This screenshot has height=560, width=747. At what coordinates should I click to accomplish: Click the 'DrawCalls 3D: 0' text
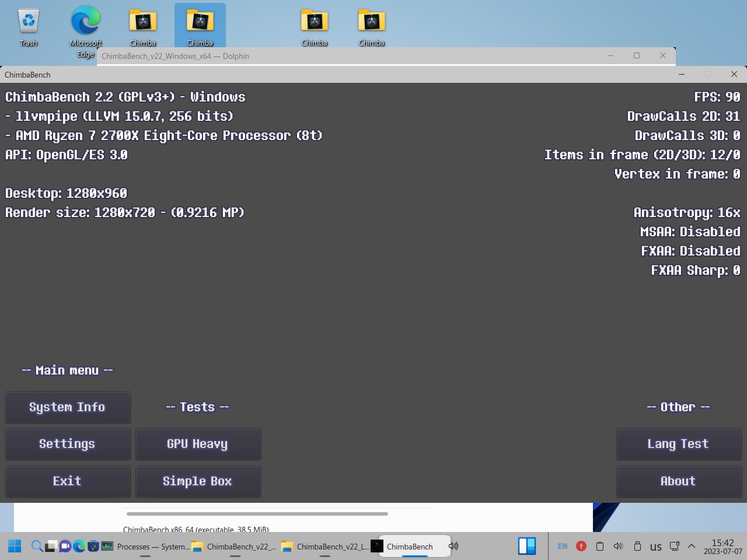pos(687,135)
